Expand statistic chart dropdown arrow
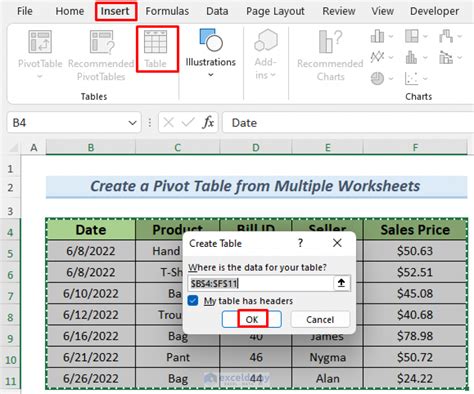 (x=425, y=58)
